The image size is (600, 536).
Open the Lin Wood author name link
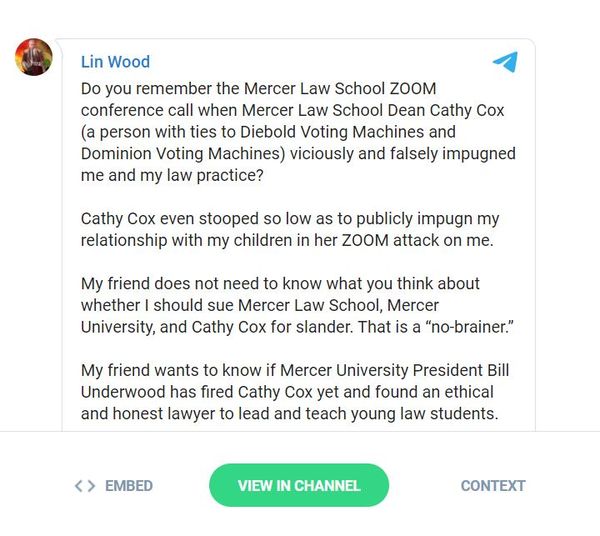coord(115,62)
